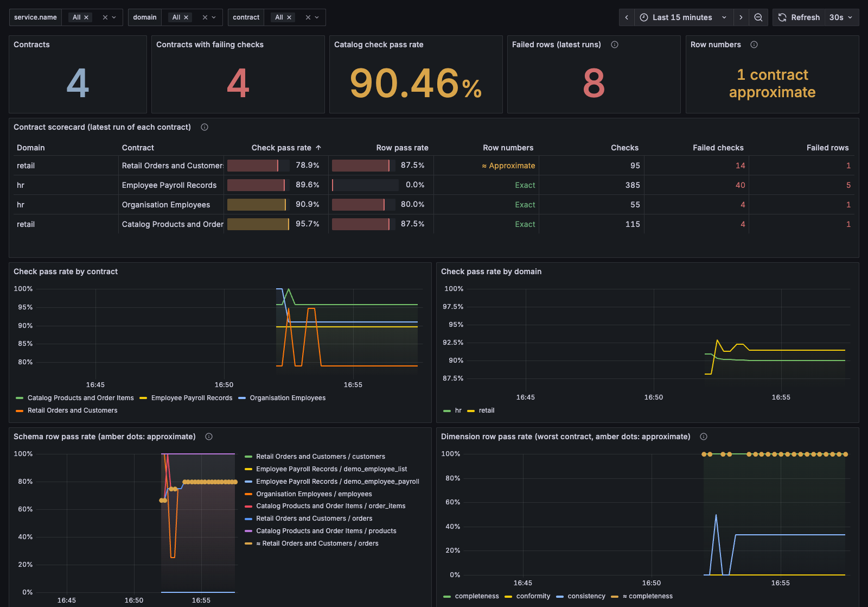Sort table by the Domain column header
868x607 pixels.
(x=31, y=148)
